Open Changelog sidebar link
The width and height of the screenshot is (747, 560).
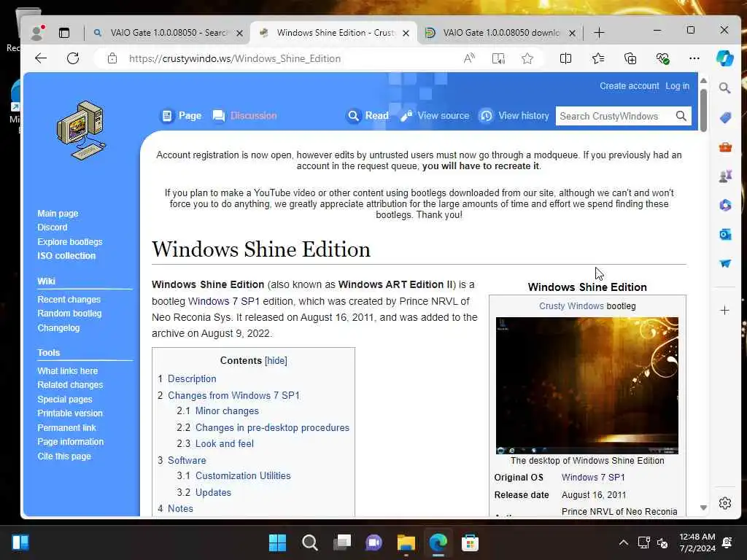tap(58, 327)
